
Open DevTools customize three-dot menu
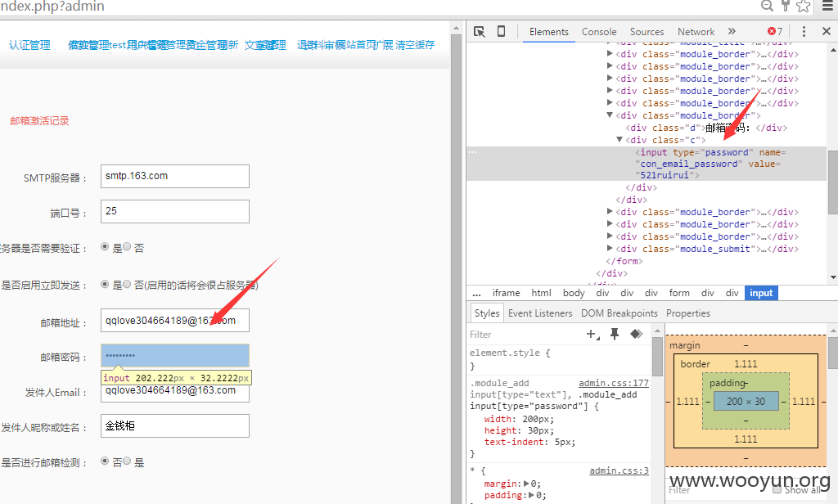[x=804, y=32]
